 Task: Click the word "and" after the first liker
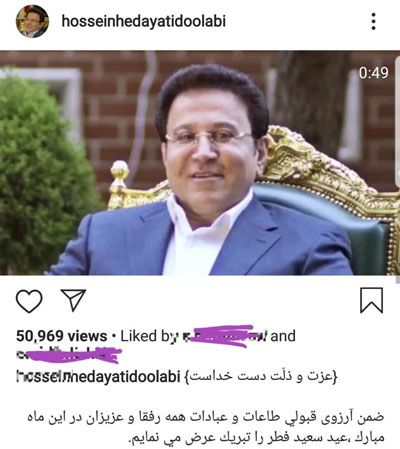point(283,336)
